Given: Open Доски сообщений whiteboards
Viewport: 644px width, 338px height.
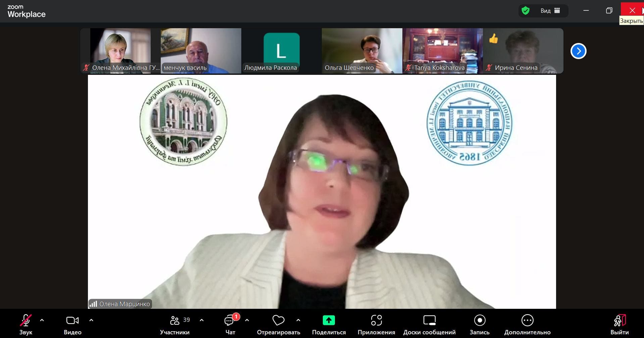Looking at the screenshot, I should coord(429,321).
